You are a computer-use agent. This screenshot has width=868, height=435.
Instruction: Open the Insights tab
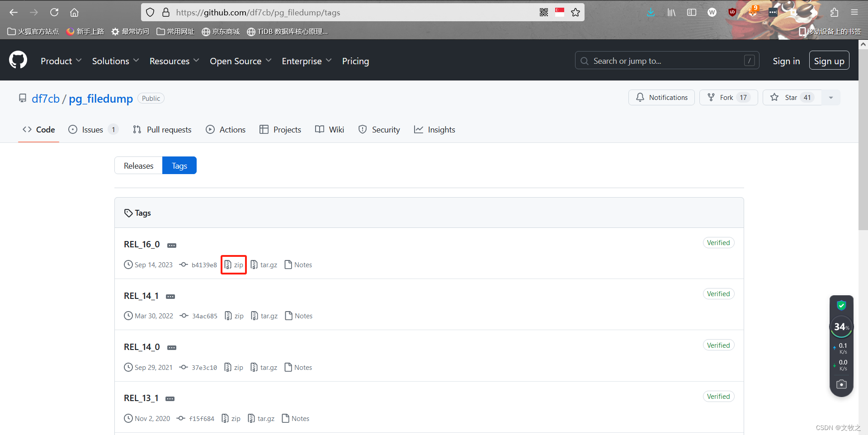click(x=434, y=129)
